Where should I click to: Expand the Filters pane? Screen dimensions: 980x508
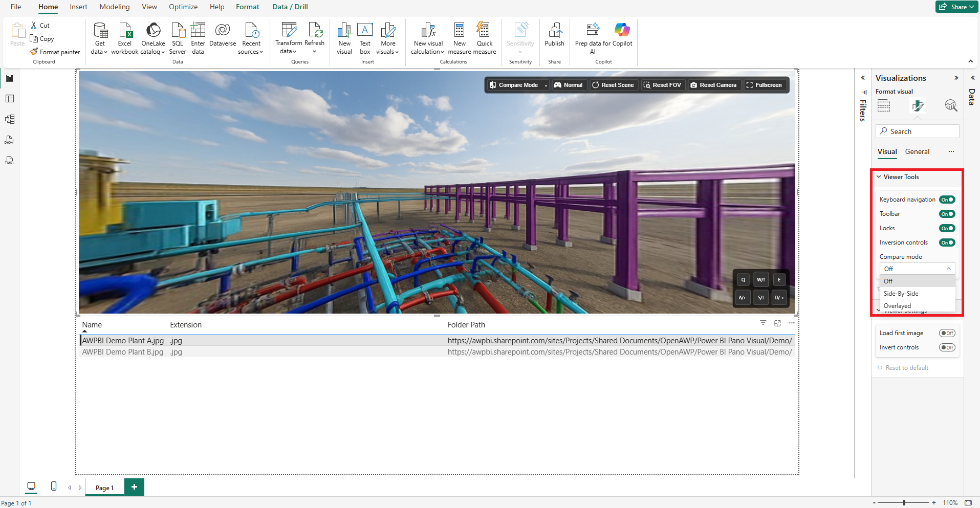click(863, 78)
